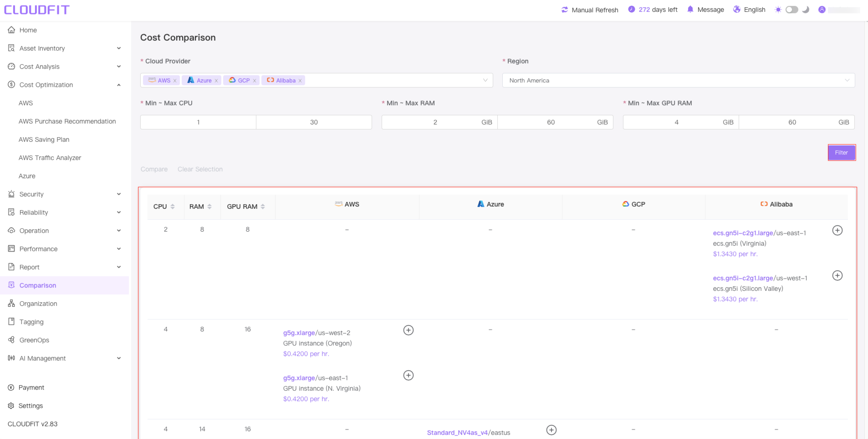868x439 pixels.
Task: Open g5g.xlarge us-west-2 link
Action: [x=299, y=333]
